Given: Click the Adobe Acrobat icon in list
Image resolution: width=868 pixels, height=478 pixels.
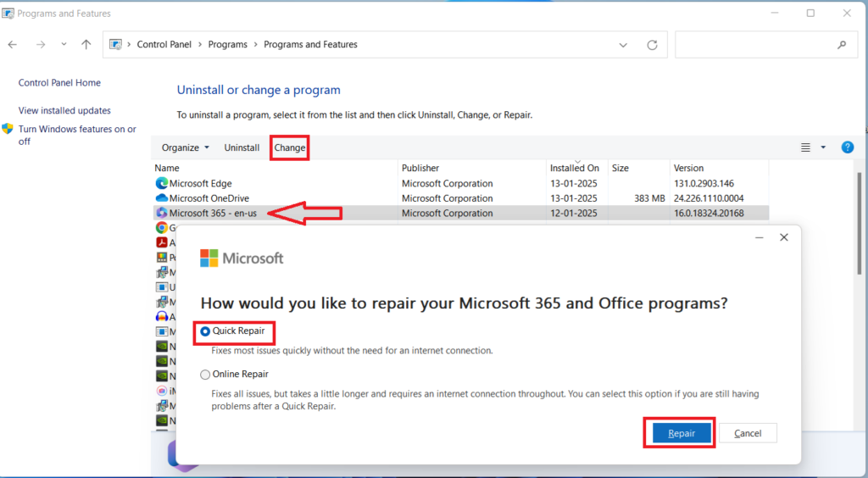Looking at the screenshot, I should [162, 242].
